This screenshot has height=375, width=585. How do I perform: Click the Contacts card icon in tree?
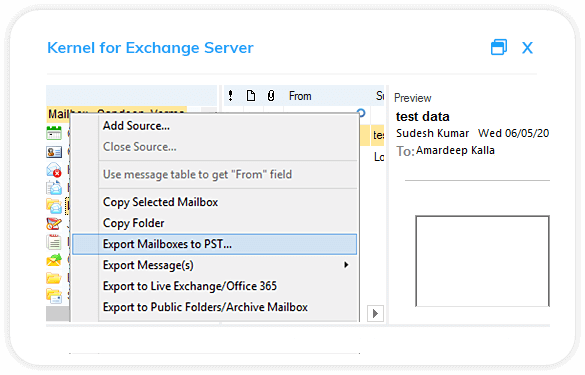(x=54, y=152)
